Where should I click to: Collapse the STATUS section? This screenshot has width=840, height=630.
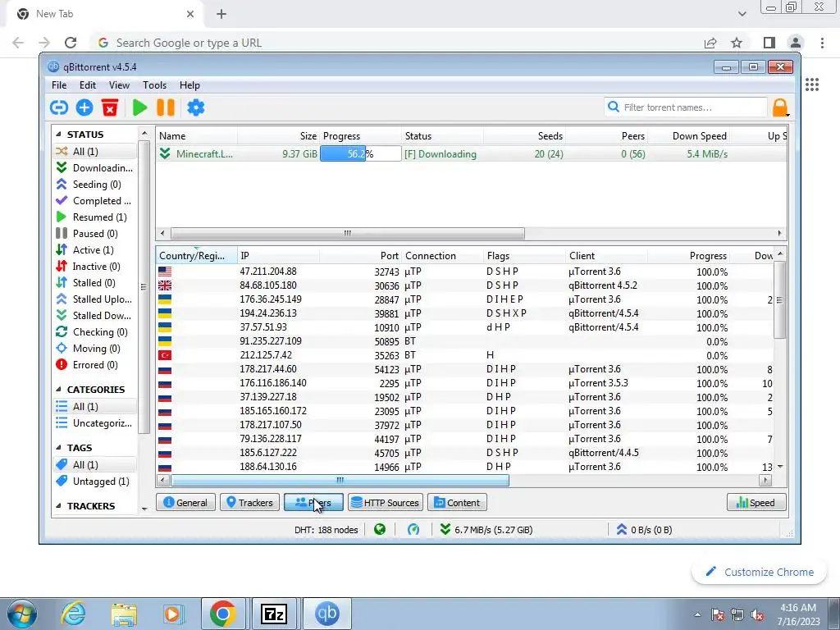[58, 135]
